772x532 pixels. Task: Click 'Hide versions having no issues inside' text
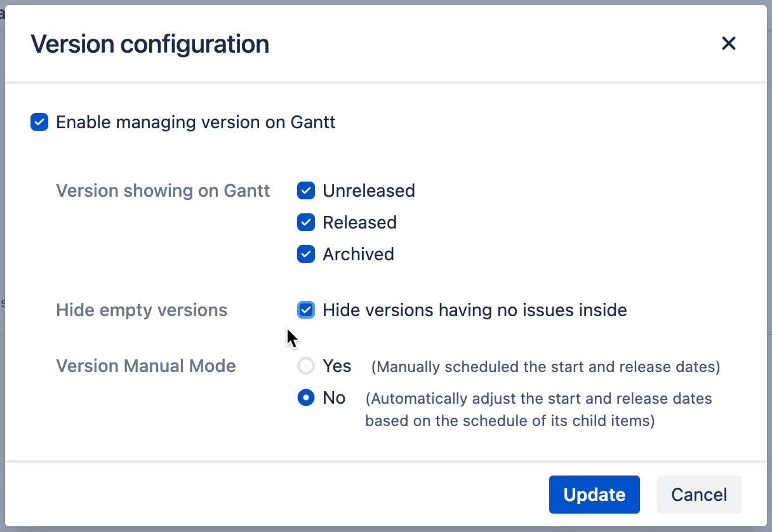coord(474,310)
